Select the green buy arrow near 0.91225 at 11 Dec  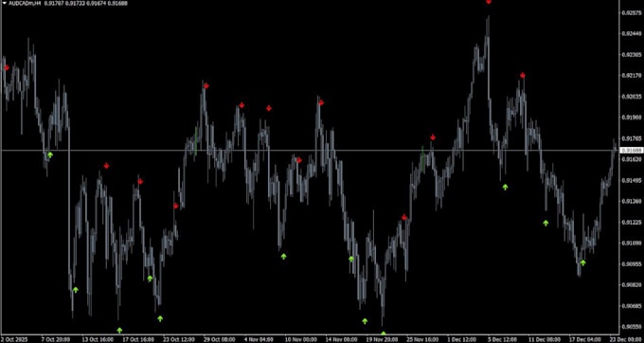pyautogui.click(x=546, y=223)
